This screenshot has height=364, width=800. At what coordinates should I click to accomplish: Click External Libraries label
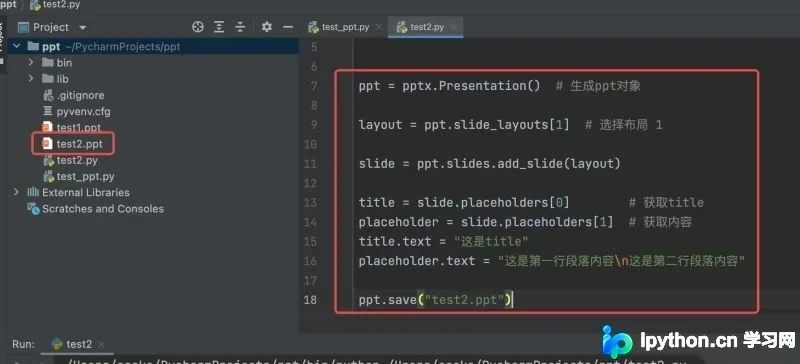tap(86, 192)
